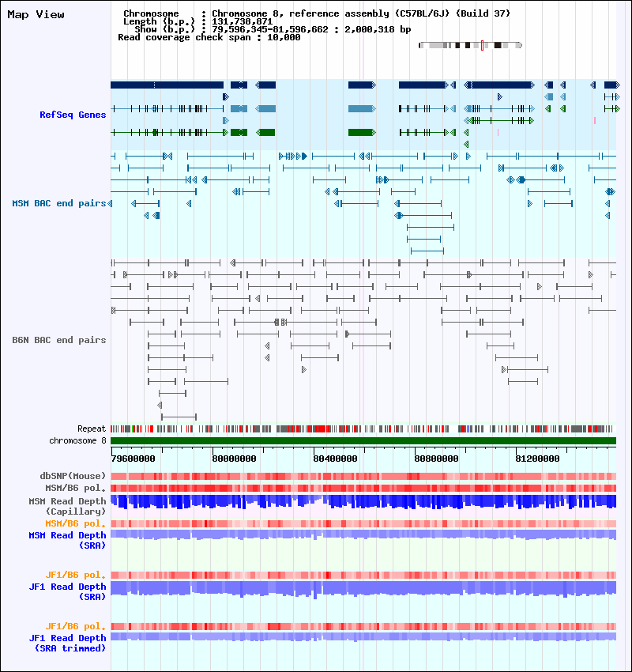The height and width of the screenshot is (672, 632).
Task: Click the "Length (b.p.) : 131,738,871" header line
Action: (x=197, y=21)
